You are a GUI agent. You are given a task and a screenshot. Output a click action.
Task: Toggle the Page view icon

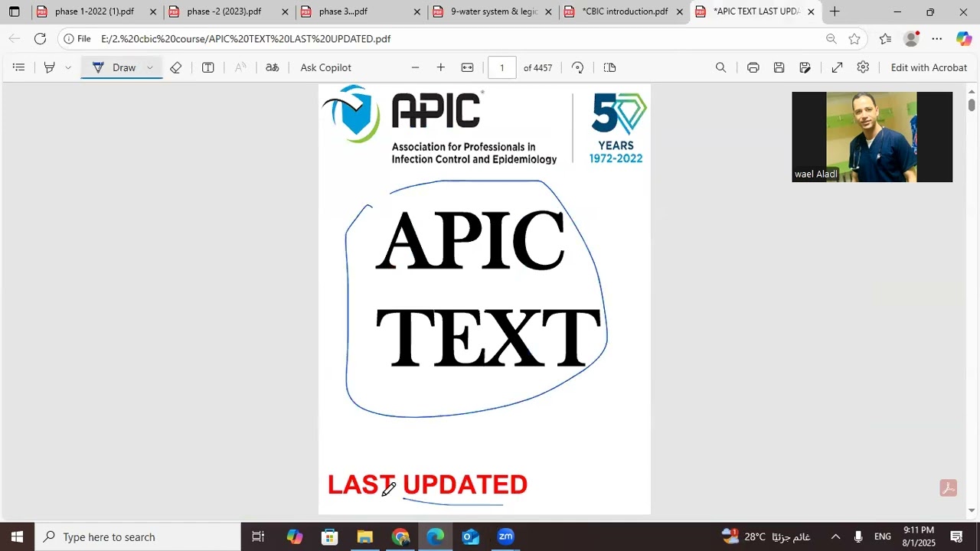point(609,67)
